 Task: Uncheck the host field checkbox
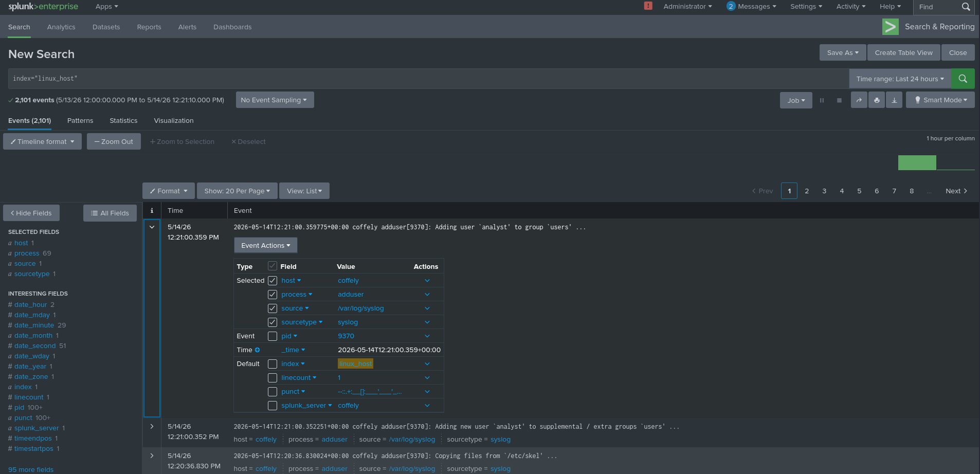click(x=273, y=281)
